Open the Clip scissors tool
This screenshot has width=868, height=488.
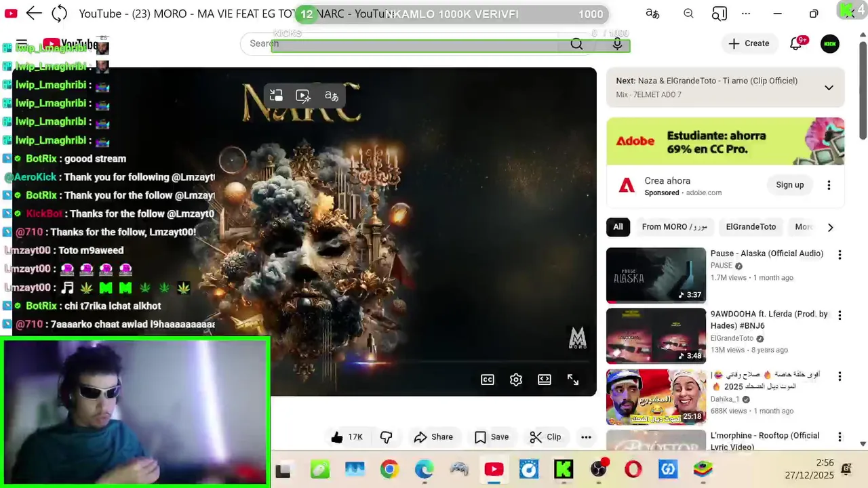click(x=545, y=437)
